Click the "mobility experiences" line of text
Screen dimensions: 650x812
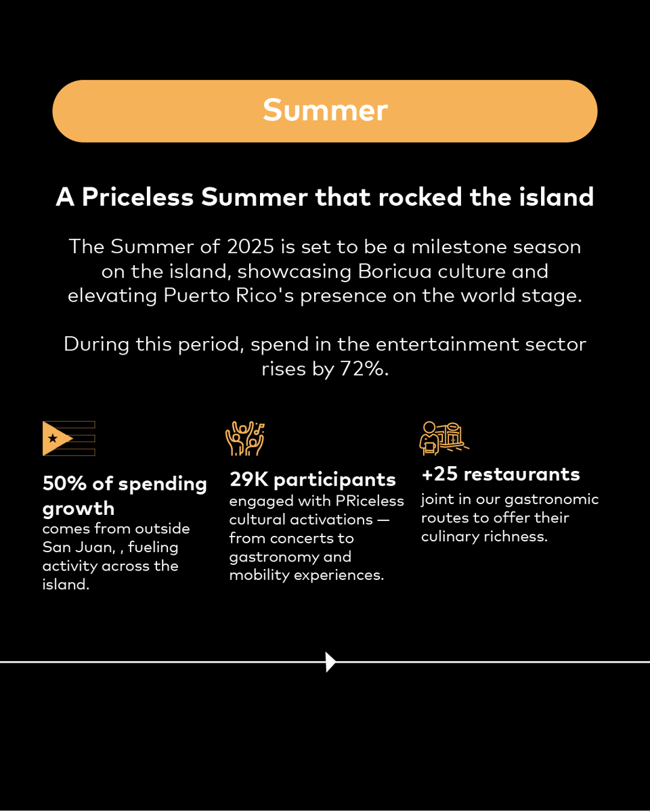306,575
